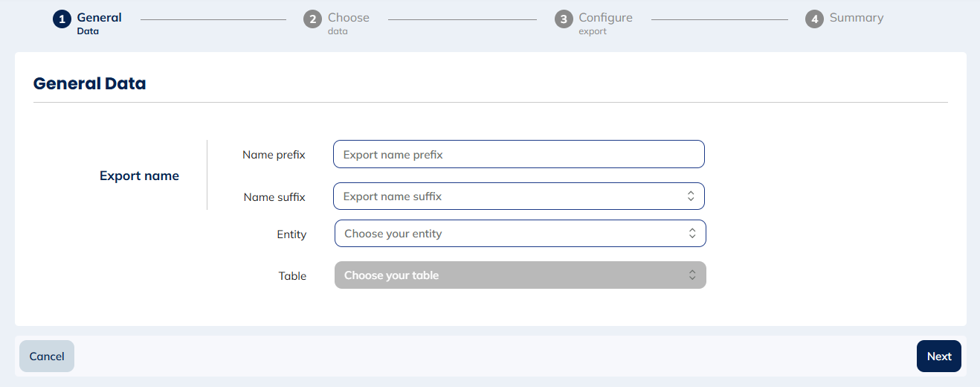Switch to the Choose data step label
Image resolution: width=980 pixels, height=387 pixels.
[x=348, y=23]
